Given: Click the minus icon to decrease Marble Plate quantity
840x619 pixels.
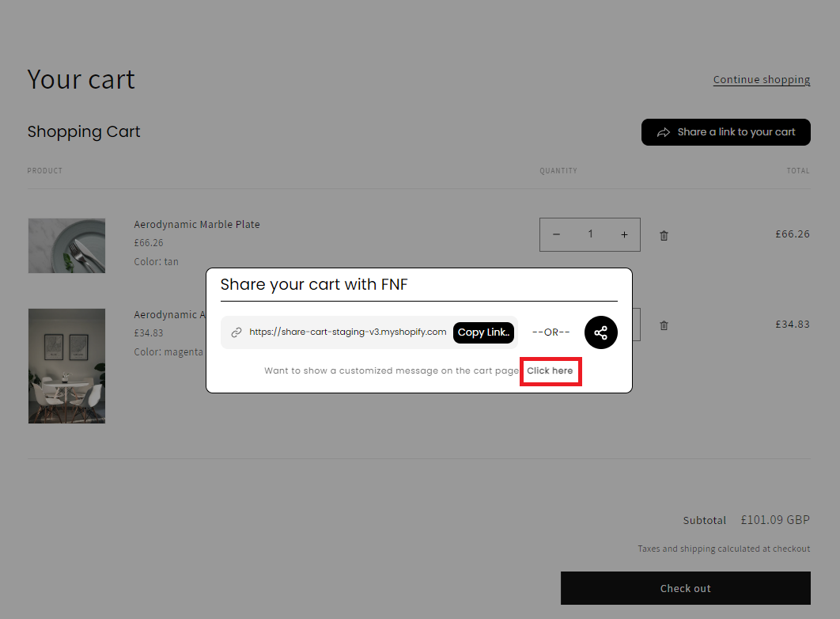Looking at the screenshot, I should click(556, 234).
